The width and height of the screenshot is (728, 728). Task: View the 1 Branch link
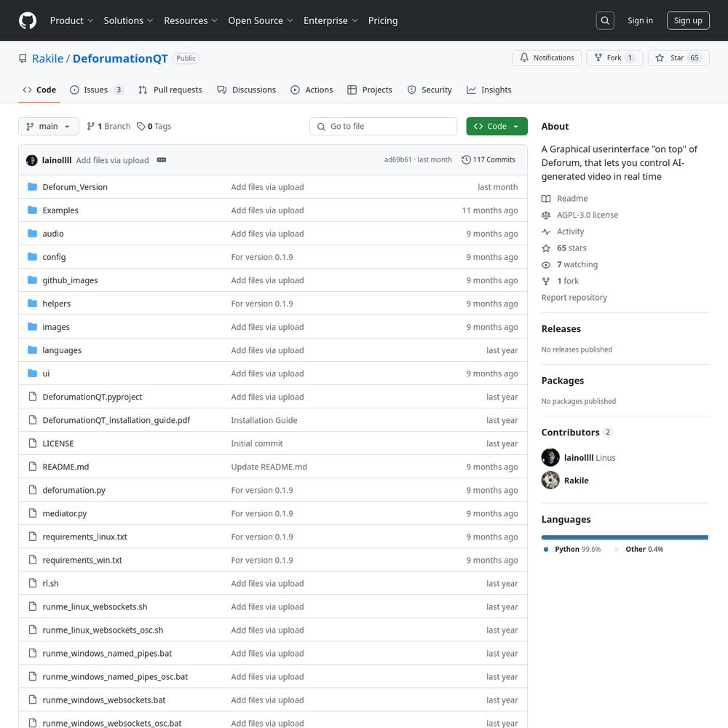tap(108, 126)
